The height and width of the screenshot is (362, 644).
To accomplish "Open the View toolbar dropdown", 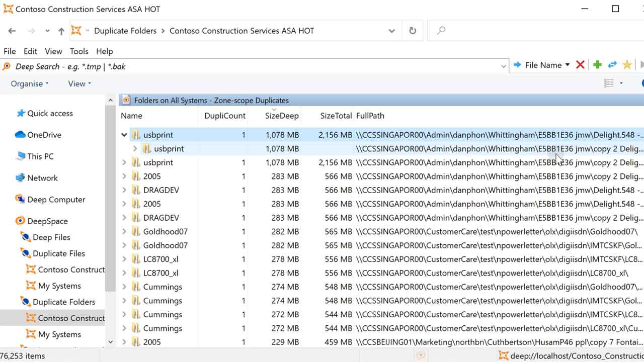I will (x=79, y=84).
